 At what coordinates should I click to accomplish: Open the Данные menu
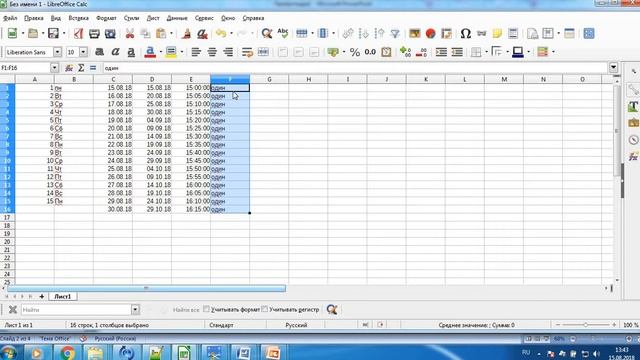click(x=177, y=18)
